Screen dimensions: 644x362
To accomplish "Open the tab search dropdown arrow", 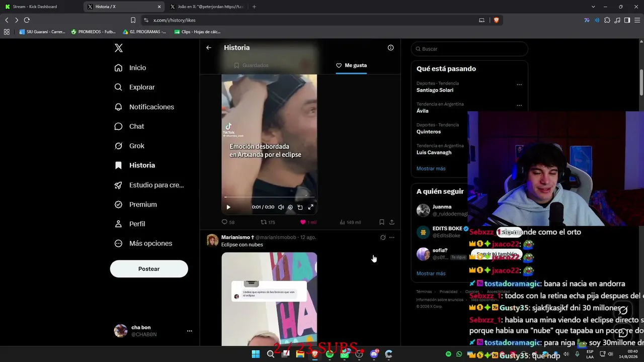I will (594, 7).
